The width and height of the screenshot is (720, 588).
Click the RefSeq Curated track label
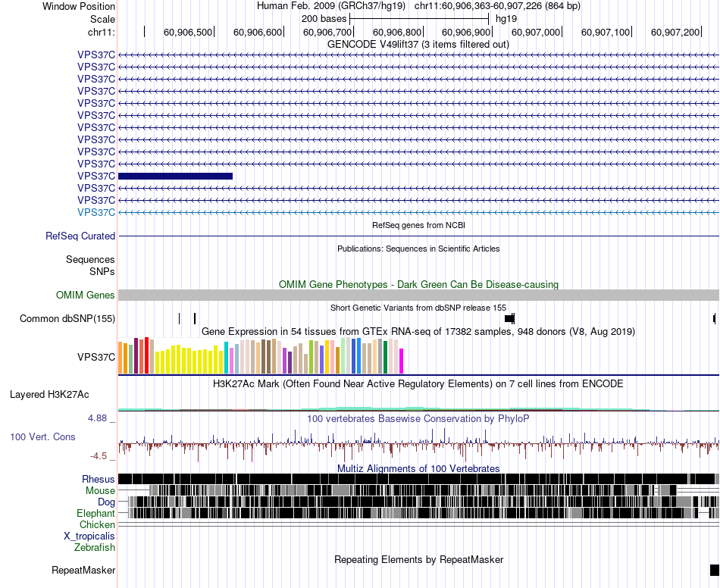click(80, 236)
